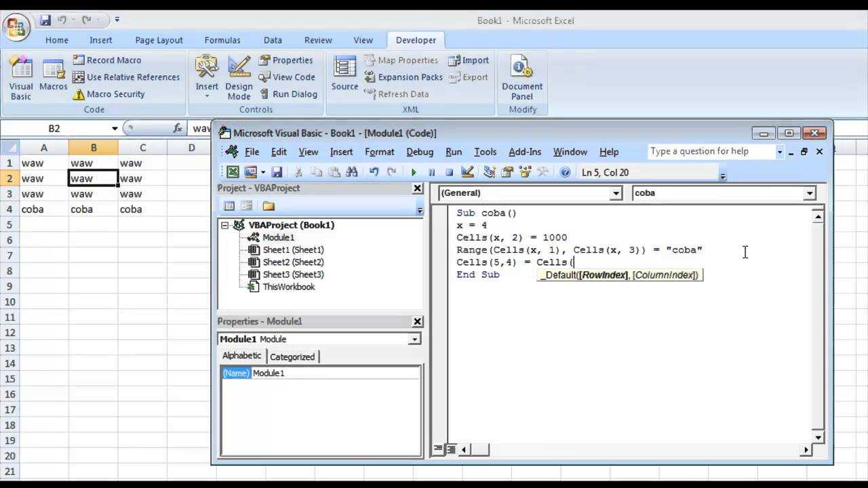Screen dimensions: 868x488
Task: Click View Code in Controls group
Action: (x=287, y=77)
